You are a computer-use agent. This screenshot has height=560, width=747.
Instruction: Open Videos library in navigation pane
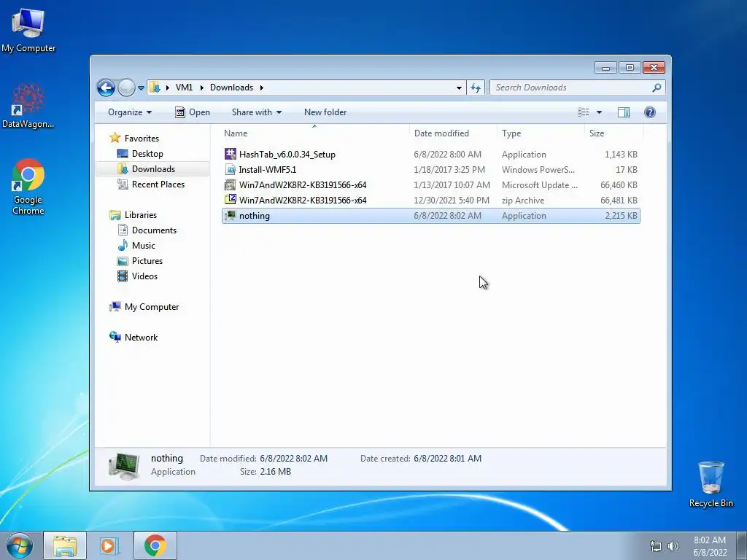coord(144,276)
